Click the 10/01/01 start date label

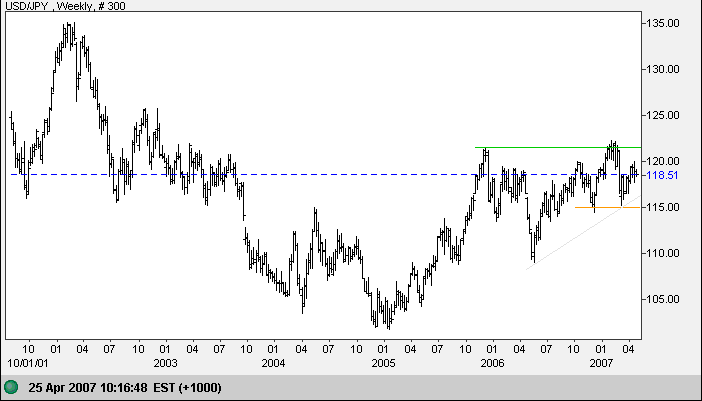click(x=28, y=363)
